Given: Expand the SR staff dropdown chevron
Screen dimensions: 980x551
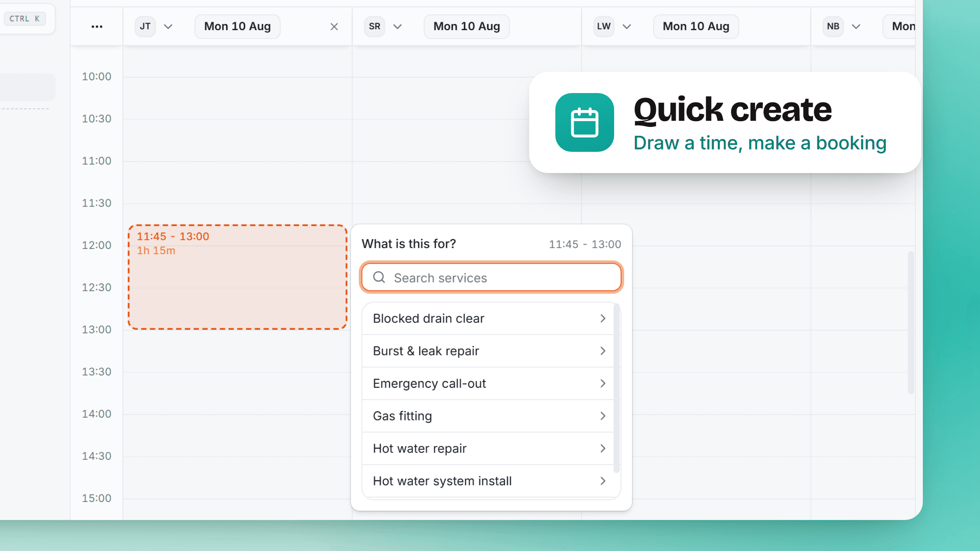Looking at the screenshot, I should point(398,27).
